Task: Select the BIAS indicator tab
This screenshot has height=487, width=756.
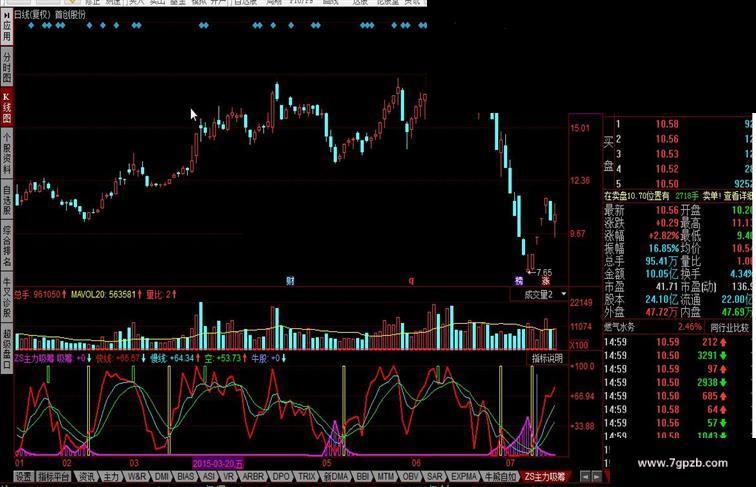Action: coord(186,476)
